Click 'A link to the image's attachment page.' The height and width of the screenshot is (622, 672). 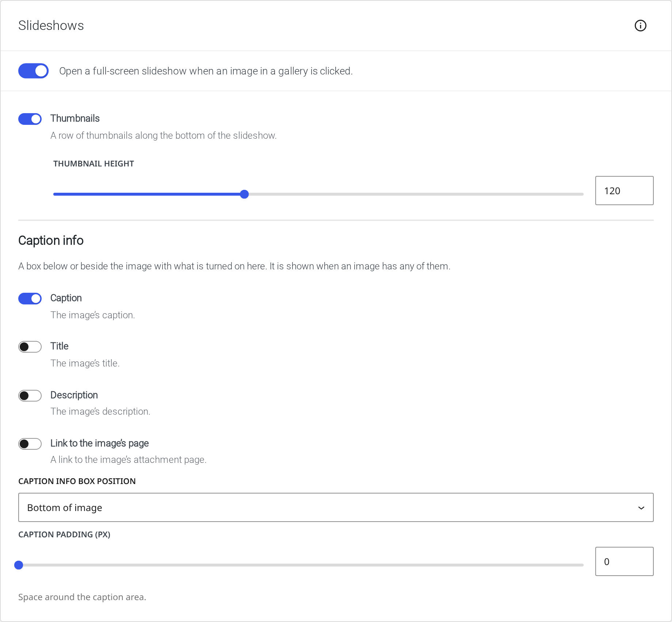pyautogui.click(x=128, y=460)
